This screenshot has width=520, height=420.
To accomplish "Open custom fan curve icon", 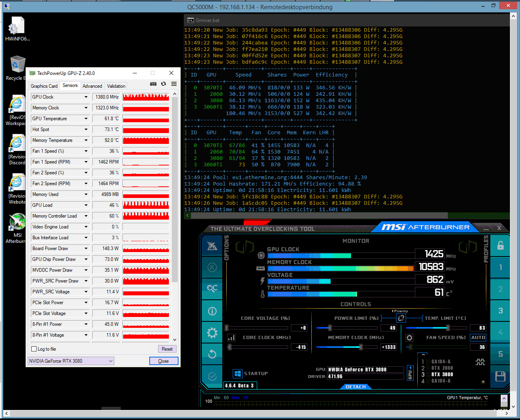I will pyautogui.click(x=480, y=362).
